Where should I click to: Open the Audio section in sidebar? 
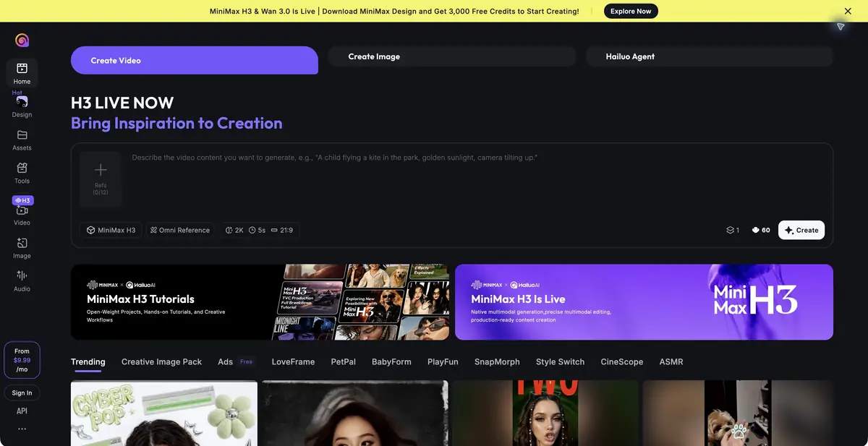22,281
